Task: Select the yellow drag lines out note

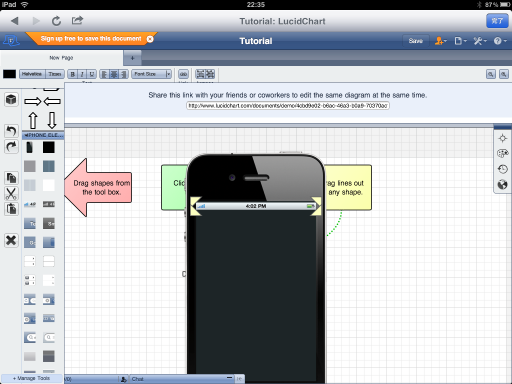Action: click(x=348, y=187)
